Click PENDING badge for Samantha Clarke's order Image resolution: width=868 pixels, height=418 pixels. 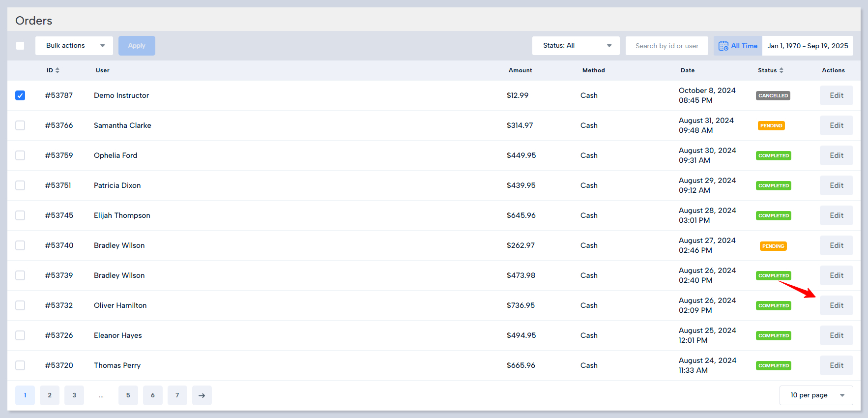[771, 126]
